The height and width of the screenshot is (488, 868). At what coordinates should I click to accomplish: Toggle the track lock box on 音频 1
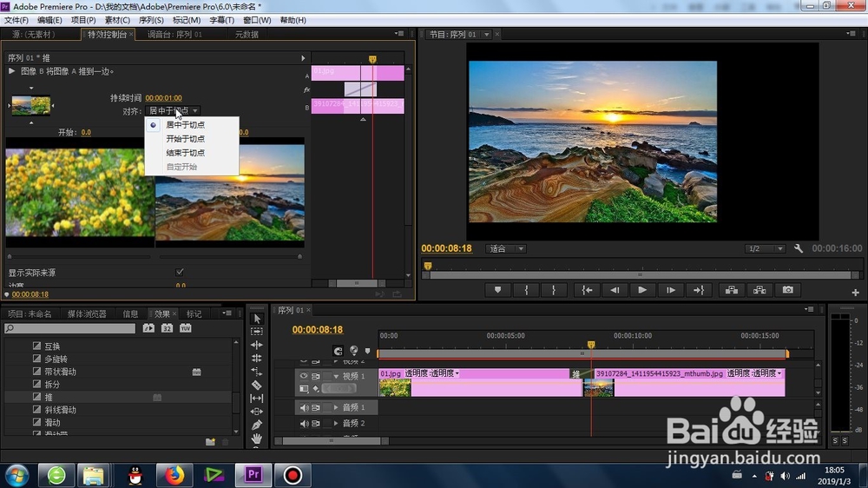pyautogui.click(x=326, y=408)
